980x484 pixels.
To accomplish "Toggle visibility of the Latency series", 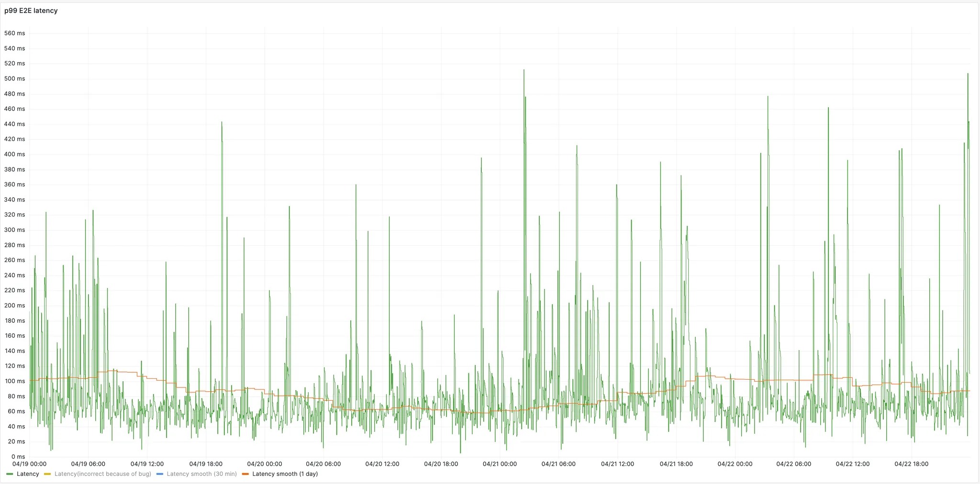I will click(28, 474).
